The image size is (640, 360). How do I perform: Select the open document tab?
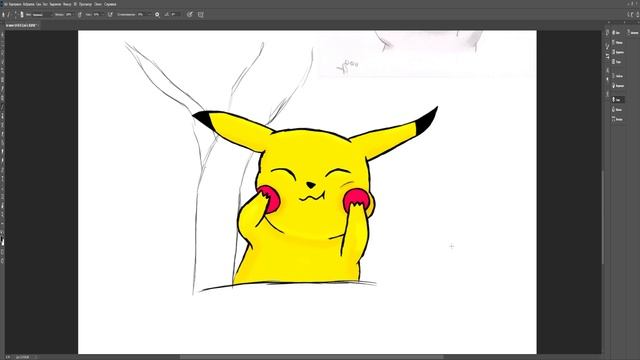(x=21, y=25)
